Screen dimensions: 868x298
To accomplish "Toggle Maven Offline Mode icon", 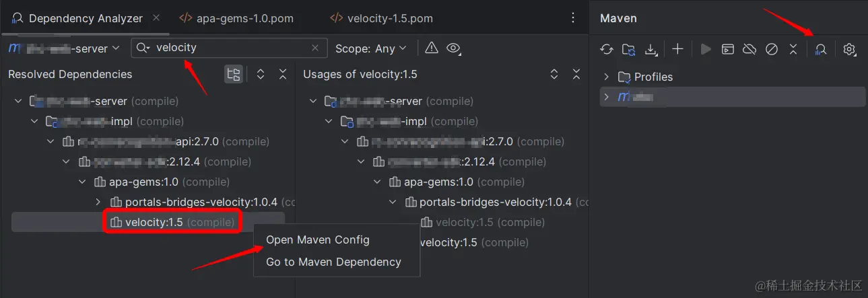I will pos(749,49).
